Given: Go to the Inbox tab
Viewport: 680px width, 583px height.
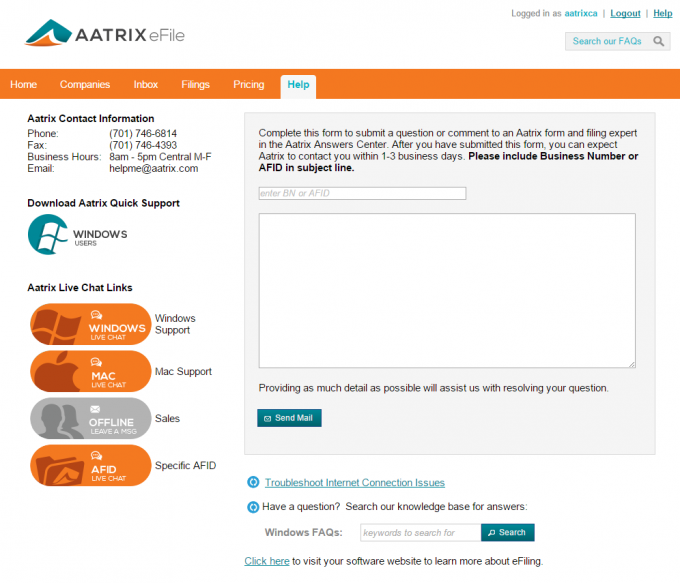Looking at the screenshot, I should [146, 85].
